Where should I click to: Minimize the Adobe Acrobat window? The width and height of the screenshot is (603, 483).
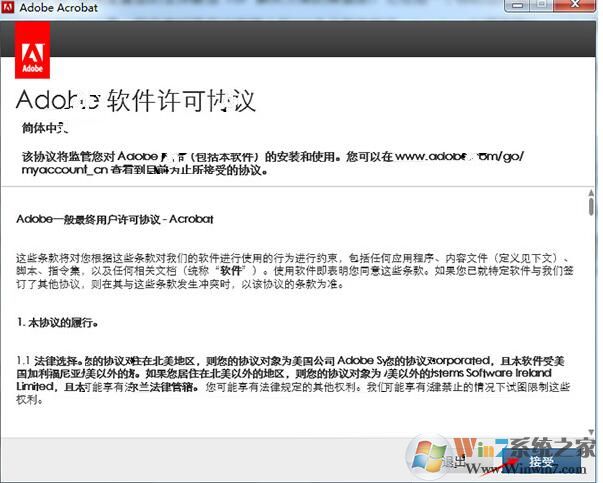(x=517, y=5)
